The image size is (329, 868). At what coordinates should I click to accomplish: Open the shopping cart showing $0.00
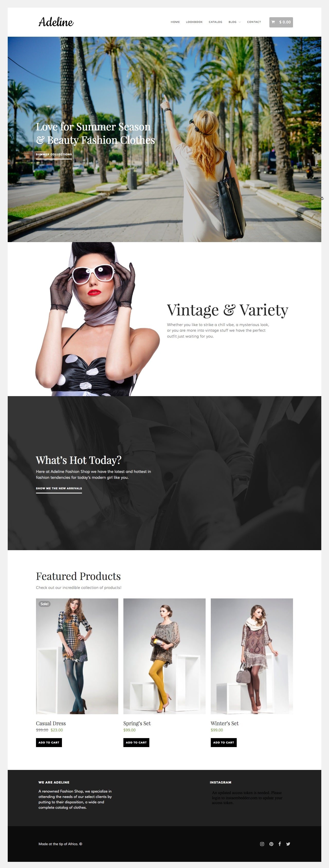(x=281, y=22)
